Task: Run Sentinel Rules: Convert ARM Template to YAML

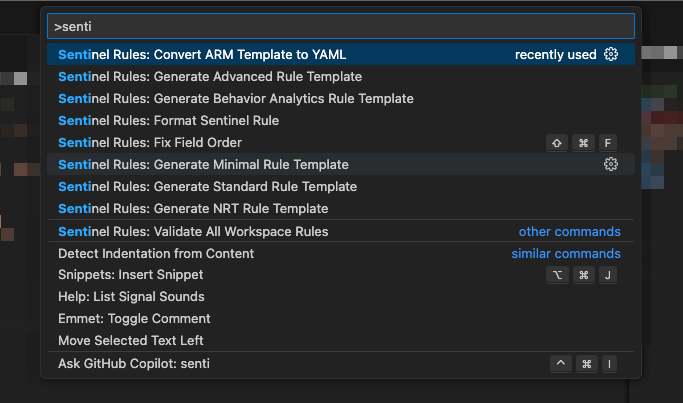Action: [341, 54]
